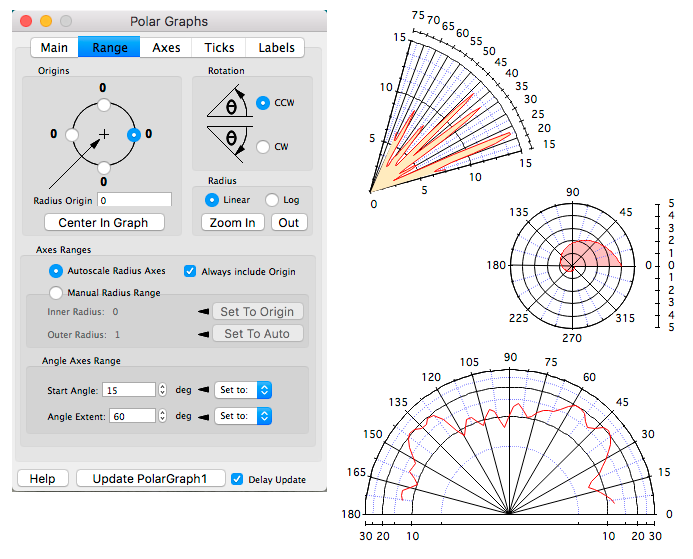The height and width of the screenshot is (559, 693).
Task: Click the 270 label on circular graph
Action: tap(572, 338)
